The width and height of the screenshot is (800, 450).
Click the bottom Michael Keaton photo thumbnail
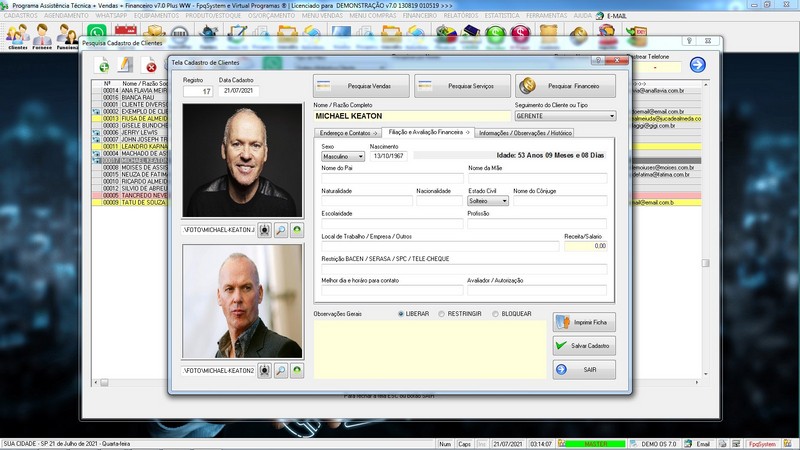click(242, 301)
